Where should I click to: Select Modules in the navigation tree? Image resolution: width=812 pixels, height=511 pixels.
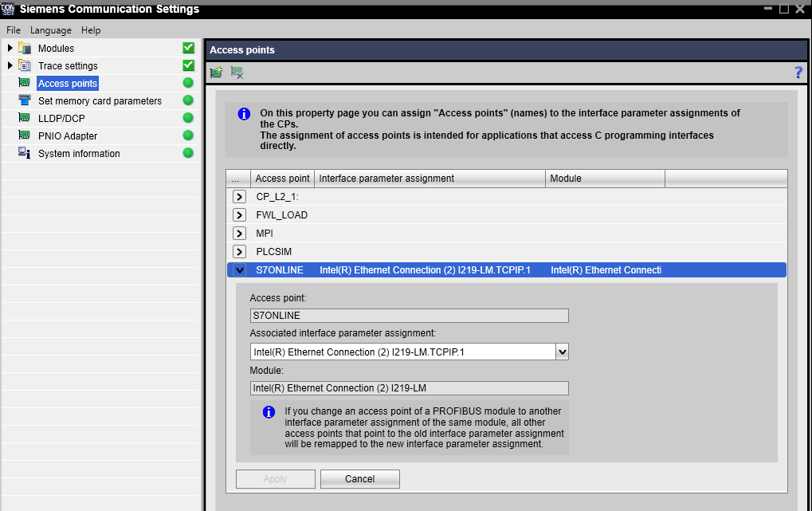point(56,48)
